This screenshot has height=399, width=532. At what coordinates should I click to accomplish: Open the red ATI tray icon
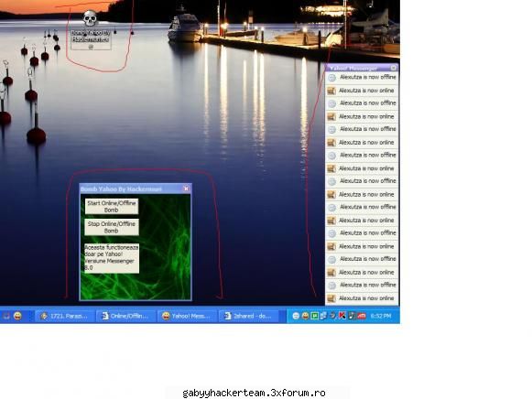(x=362, y=316)
